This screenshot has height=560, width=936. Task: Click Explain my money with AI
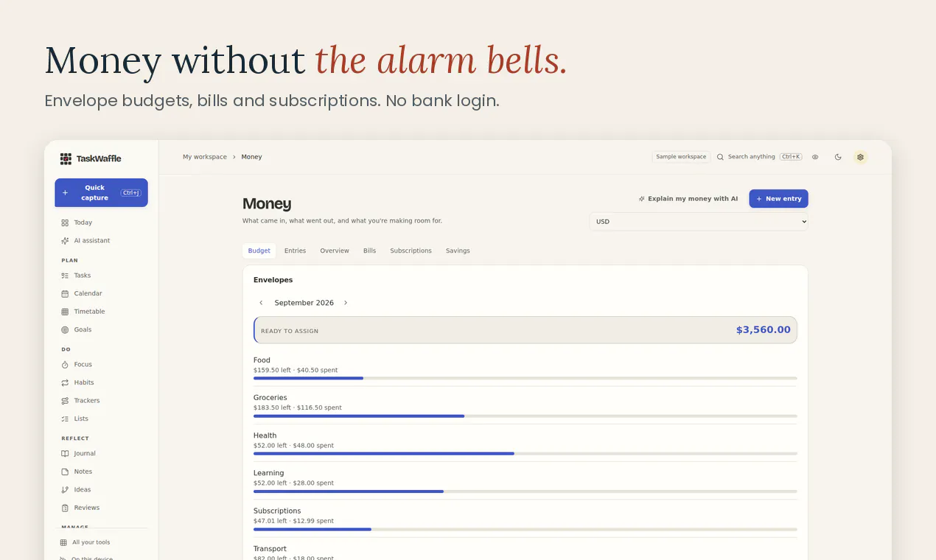pyautogui.click(x=688, y=199)
